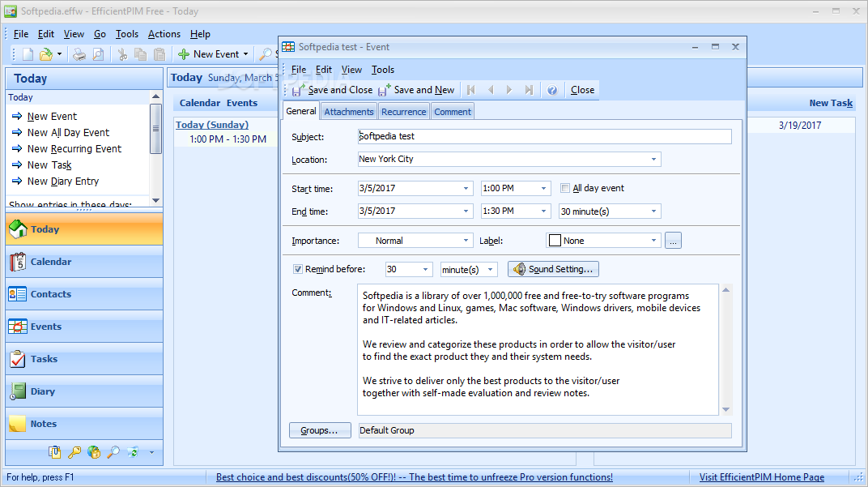Uncheck the Remind before checkbox
Image resolution: width=868 pixels, height=487 pixels.
pos(298,269)
